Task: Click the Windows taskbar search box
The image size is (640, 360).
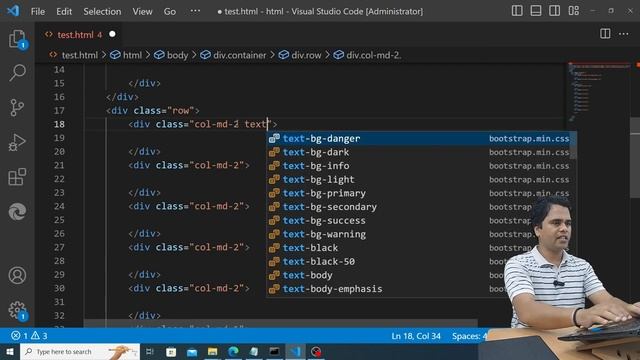Action: (x=80, y=351)
